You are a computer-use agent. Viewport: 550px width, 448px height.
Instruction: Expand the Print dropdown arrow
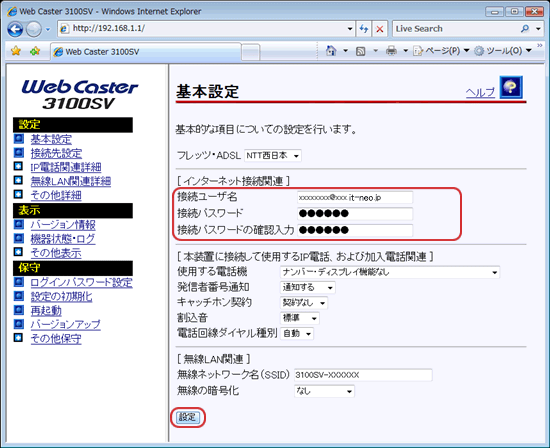click(405, 51)
